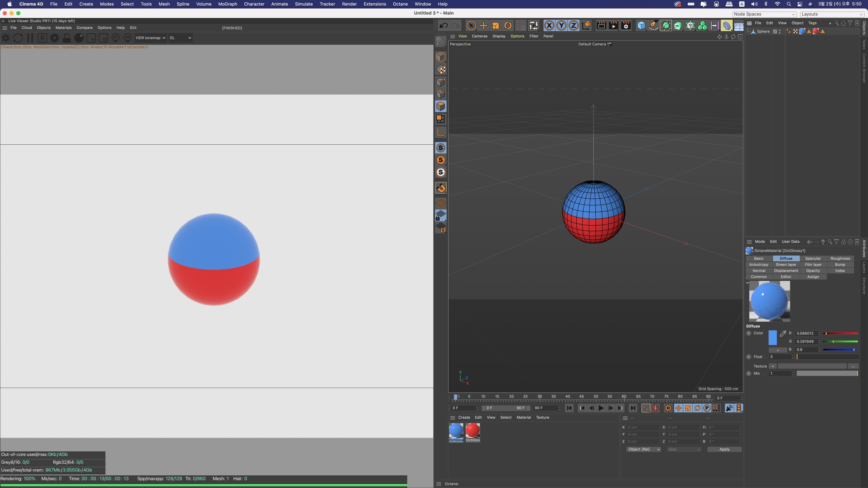Open the Object (Rel) coordinate dropdown
The image size is (868, 488).
[644, 449]
